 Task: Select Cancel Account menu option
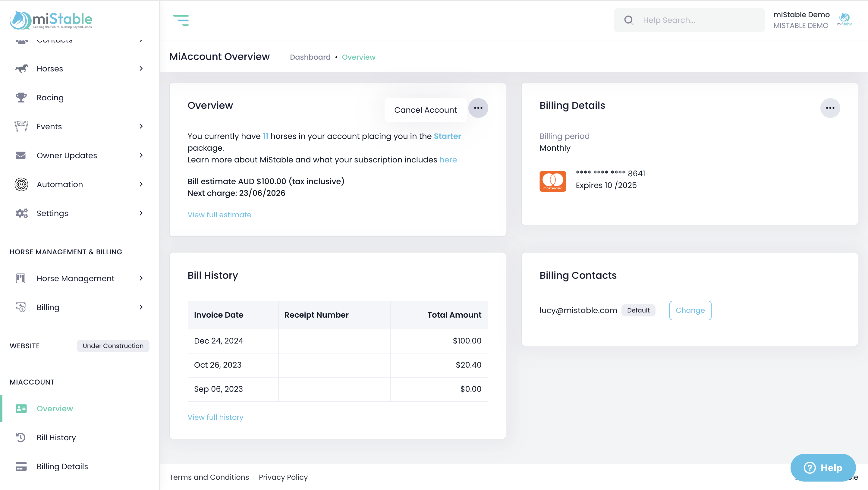tap(425, 110)
